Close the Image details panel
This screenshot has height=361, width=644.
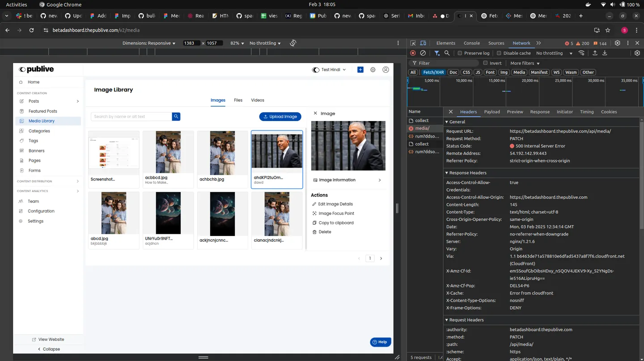315,113
